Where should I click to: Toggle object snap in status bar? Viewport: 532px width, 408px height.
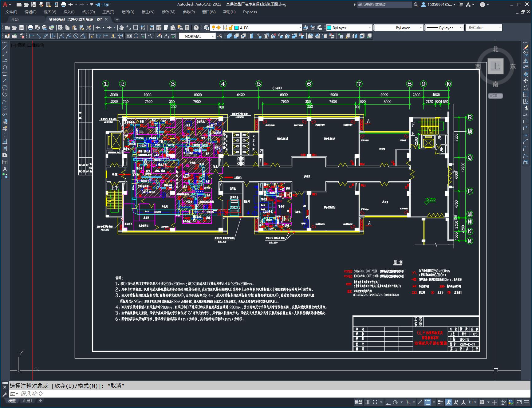coord(428,402)
